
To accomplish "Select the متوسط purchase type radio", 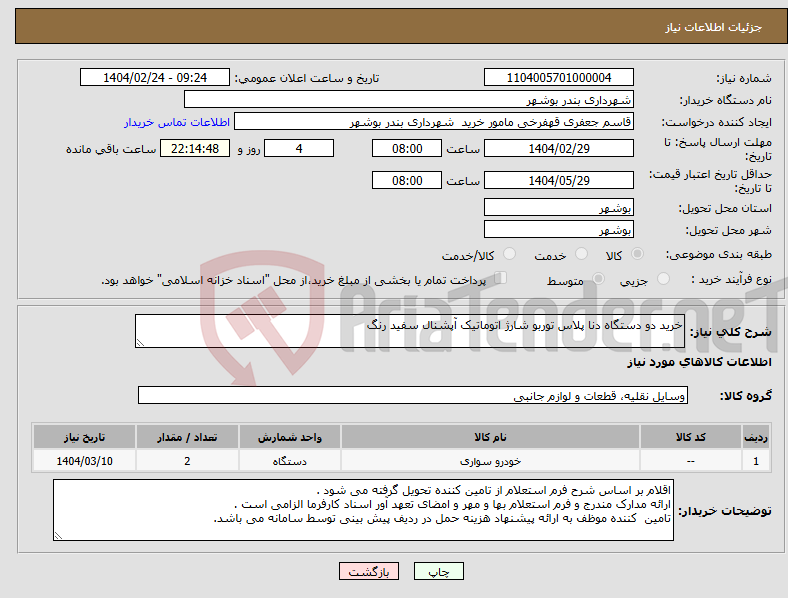I will pyautogui.click(x=598, y=279).
